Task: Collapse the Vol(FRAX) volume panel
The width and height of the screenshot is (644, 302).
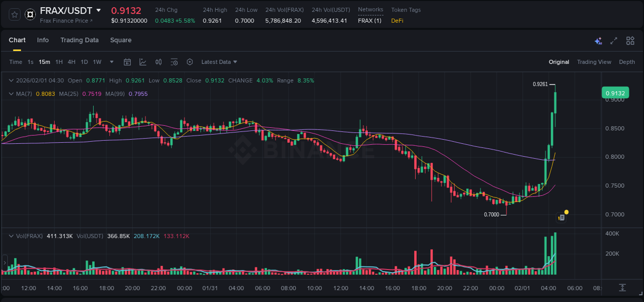Action: pos(11,236)
